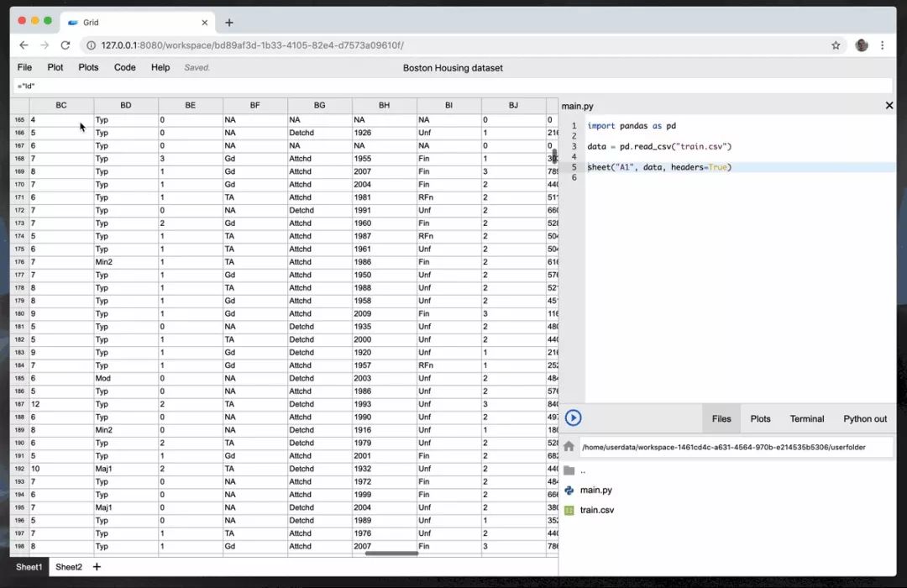Switch to the Terminal tab

click(806, 418)
